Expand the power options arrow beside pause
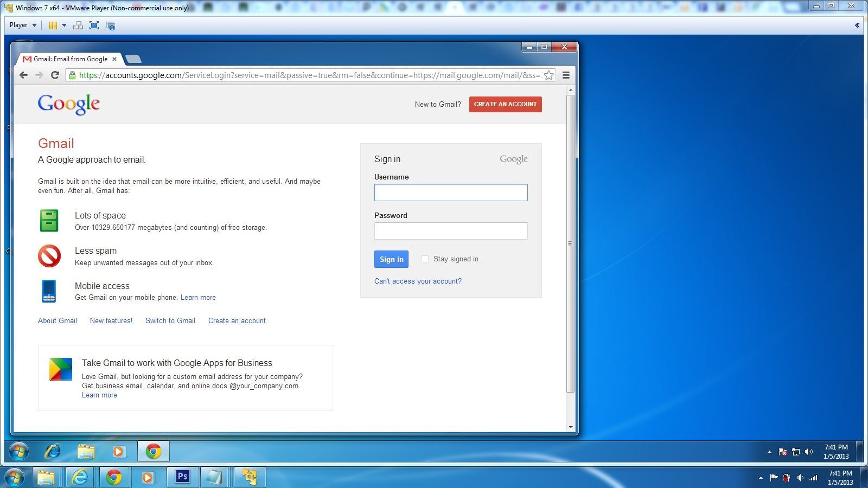The image size is (868, 488). [64, 25]
